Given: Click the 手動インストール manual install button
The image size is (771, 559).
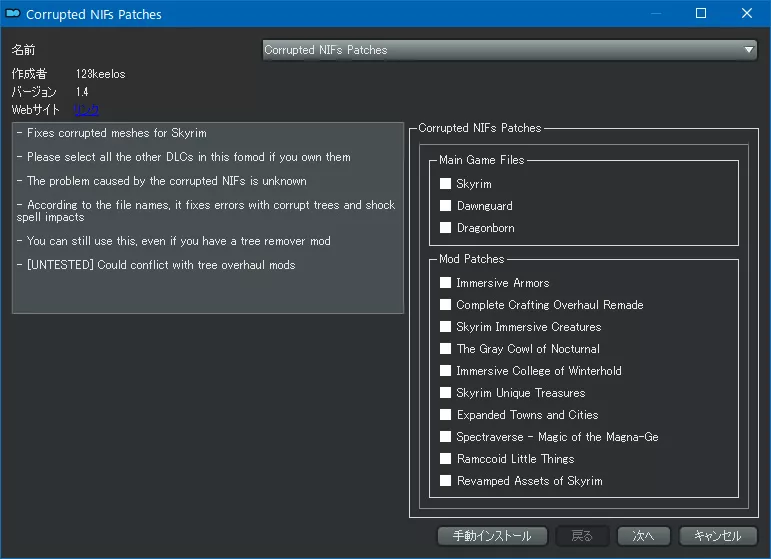Looking at the screenshot, I should point(492,535).
